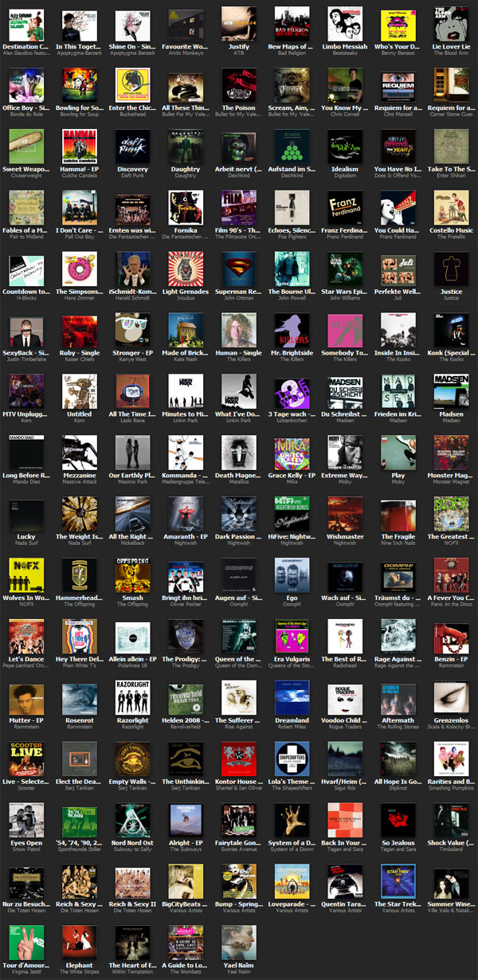Click the Wishmaster album title
Screen dimensions: 478x980
[x=345, y=537]
